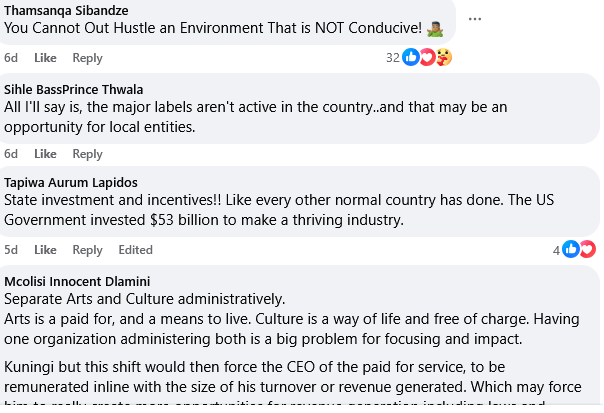
Task: Click the heart reaction on Thamsanqa's comment
Action: pyautogui.click(x=427, y=57)
